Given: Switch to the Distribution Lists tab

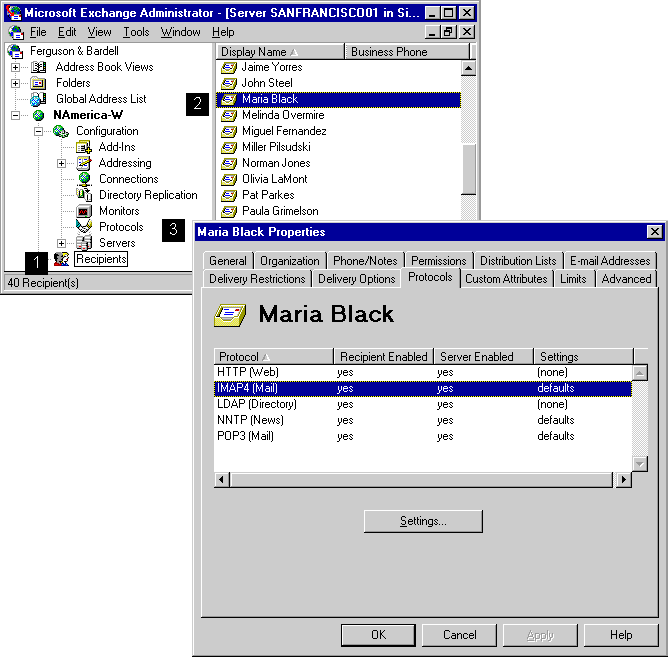Looking at the screenshot, I should click(518, 261).
